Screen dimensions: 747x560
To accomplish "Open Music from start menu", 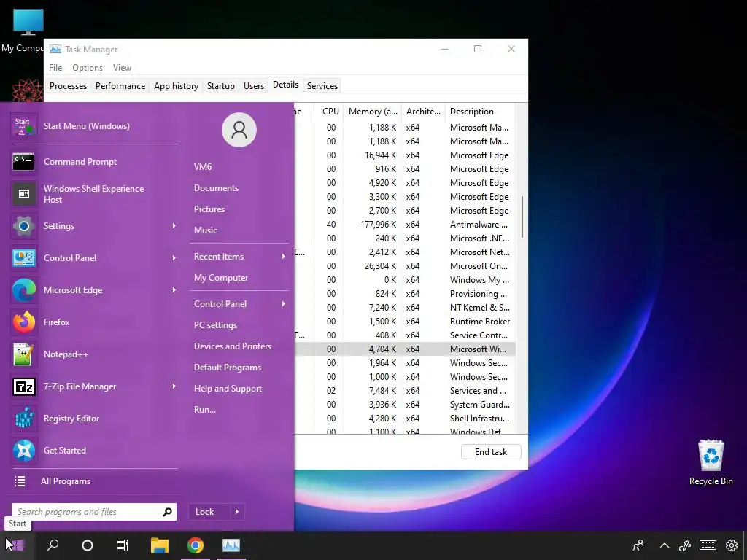I will 205,230.
